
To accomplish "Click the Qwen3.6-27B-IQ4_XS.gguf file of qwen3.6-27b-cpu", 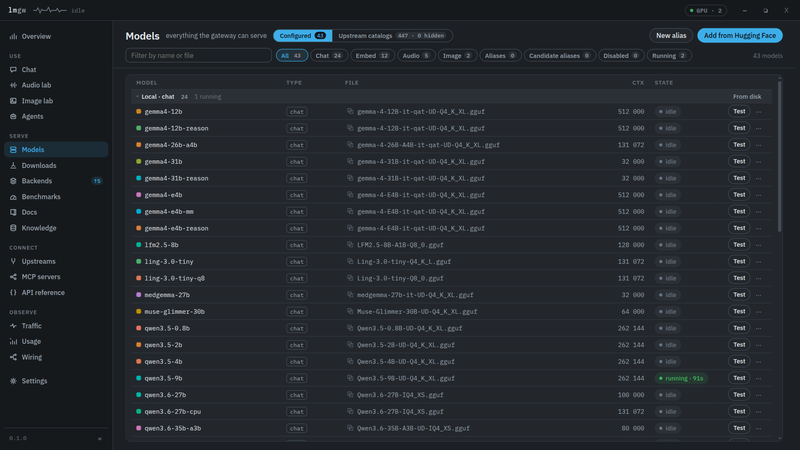I will click(400, 411).
